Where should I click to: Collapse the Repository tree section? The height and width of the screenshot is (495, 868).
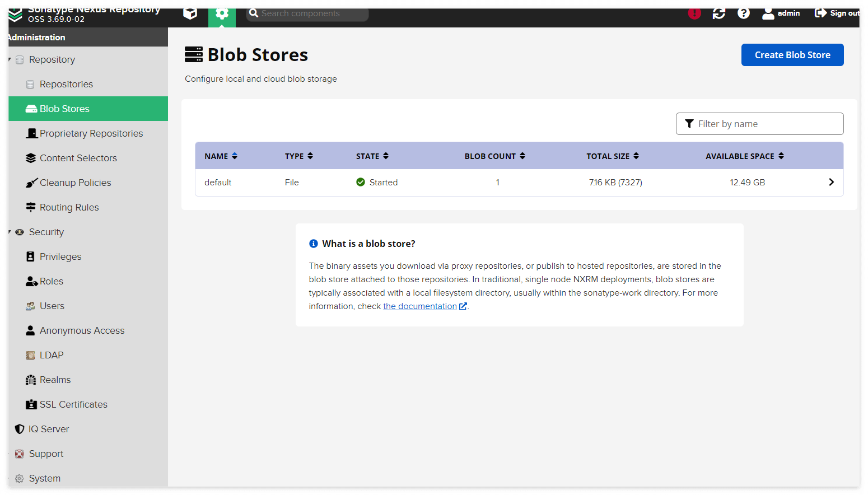click(x=10, y=59)
